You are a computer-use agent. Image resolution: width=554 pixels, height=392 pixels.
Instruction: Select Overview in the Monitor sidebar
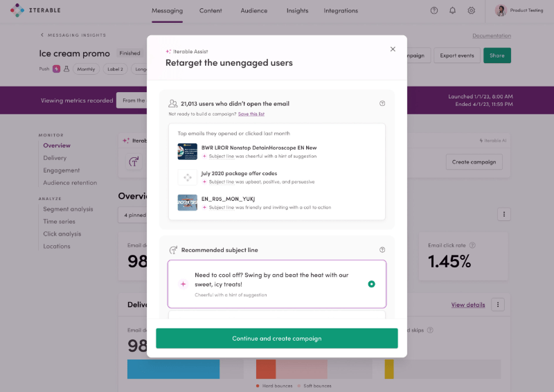pyautogui.click(x=57, y=145)
